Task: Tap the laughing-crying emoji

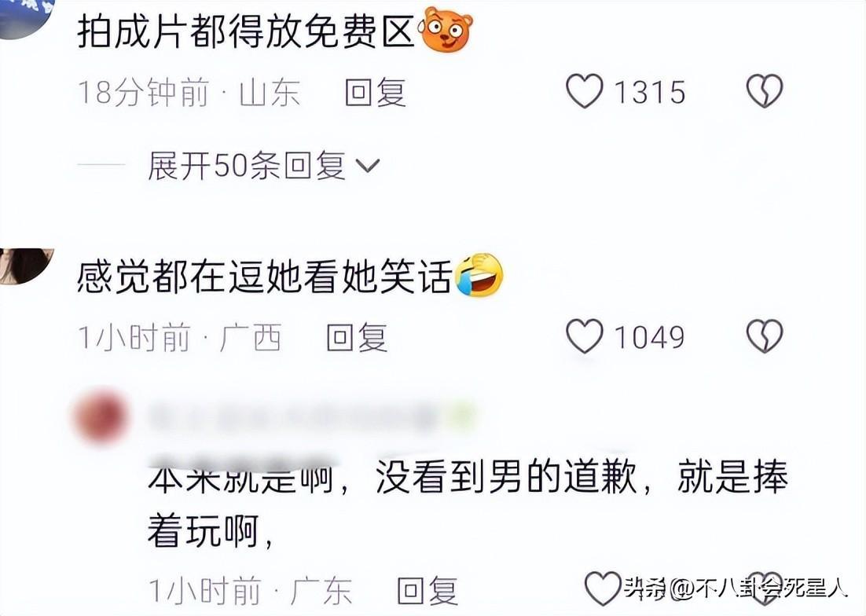Action: pyautogui.click(x=479, y=275)
